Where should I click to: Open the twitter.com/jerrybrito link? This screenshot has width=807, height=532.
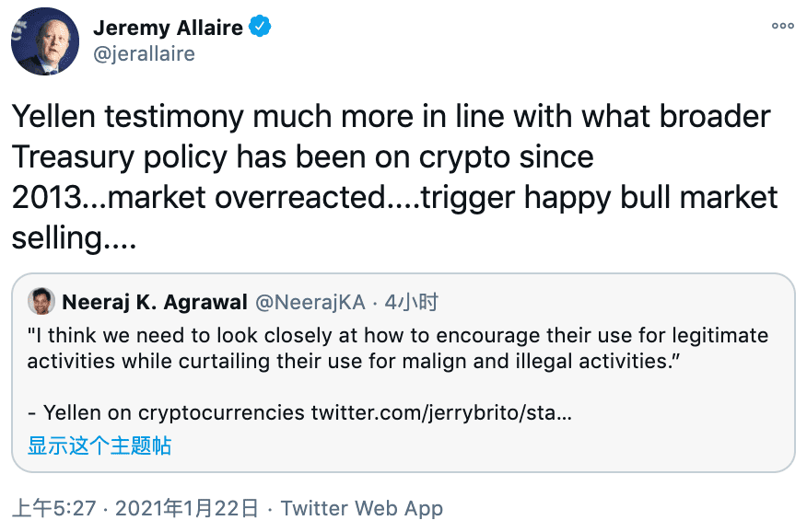[x=441, y=411]
